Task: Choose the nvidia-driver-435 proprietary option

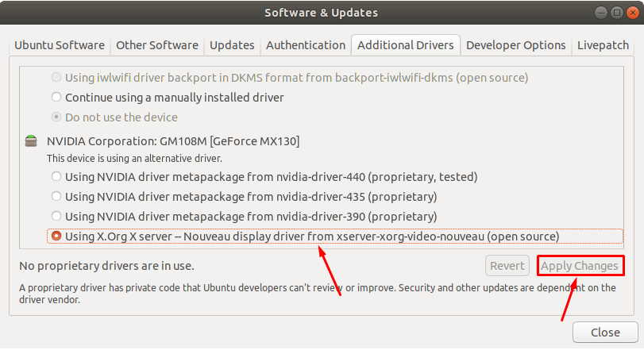Action: pos(56,196)
